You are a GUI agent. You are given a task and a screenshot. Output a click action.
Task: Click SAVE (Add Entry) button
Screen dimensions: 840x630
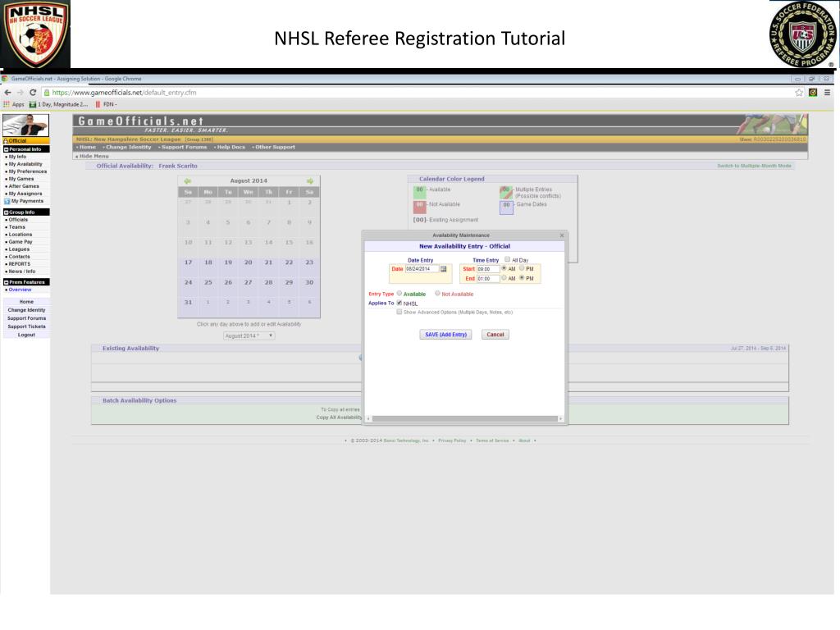tap(445, 335)
